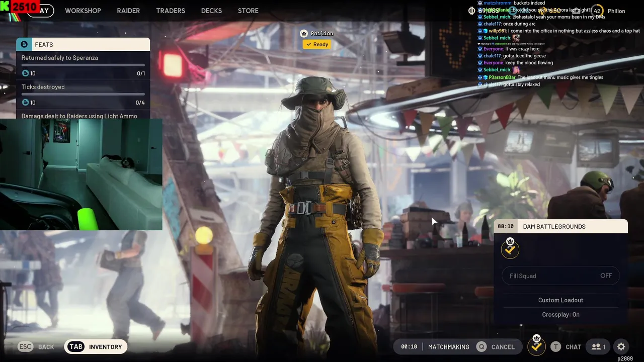Toggle Fill Squad OFF switch
The width and height of the screenshot is (644, 362).
(560, 276)
